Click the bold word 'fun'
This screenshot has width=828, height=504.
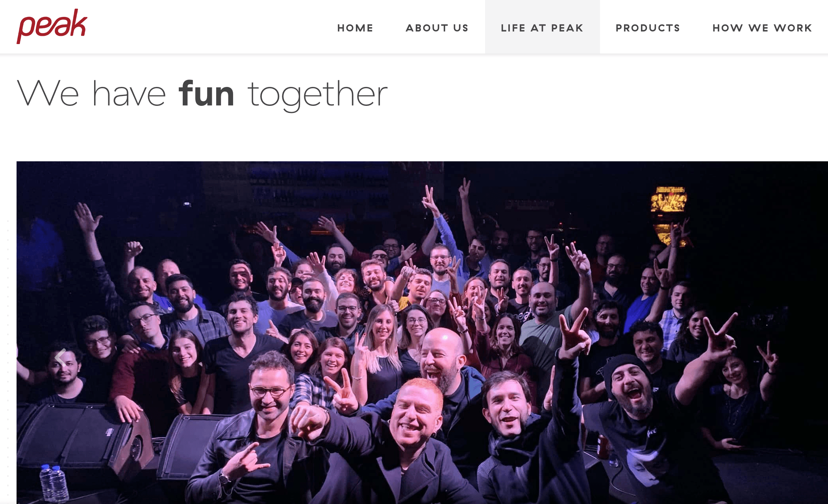pos(207,93)
